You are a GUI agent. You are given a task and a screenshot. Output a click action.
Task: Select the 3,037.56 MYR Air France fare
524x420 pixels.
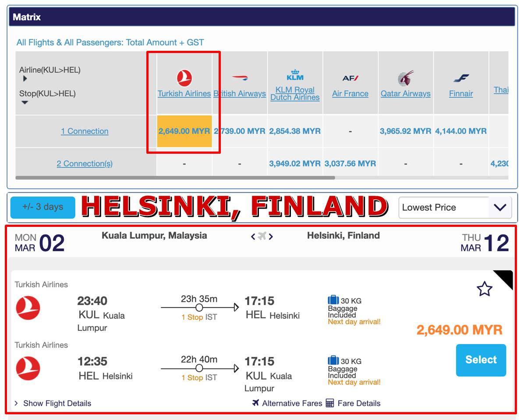tap(350, 164)
